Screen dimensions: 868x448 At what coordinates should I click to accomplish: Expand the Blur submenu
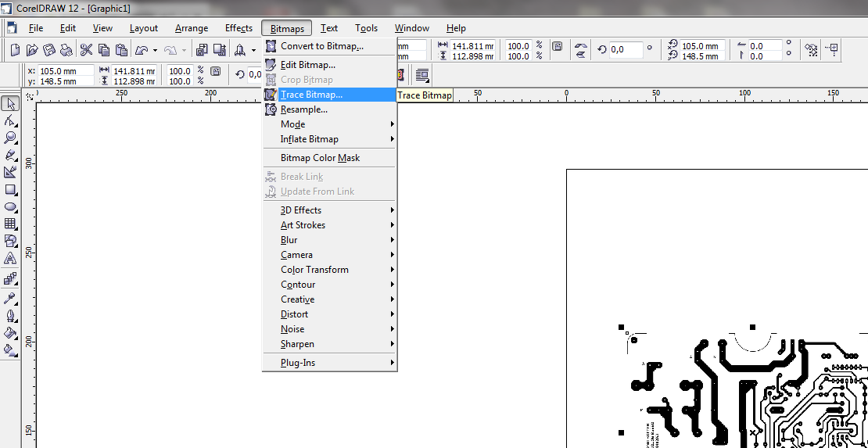[329, 240]
